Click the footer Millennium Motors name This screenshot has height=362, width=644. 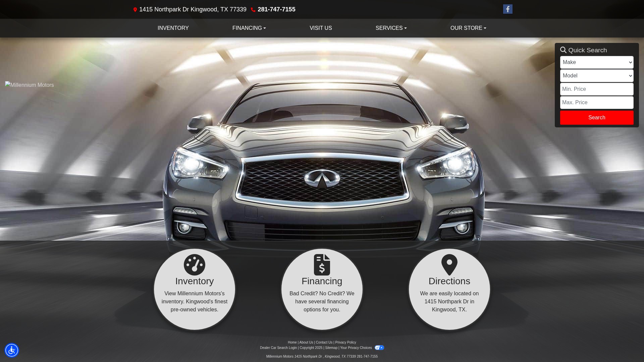click(x=280, y=357)
